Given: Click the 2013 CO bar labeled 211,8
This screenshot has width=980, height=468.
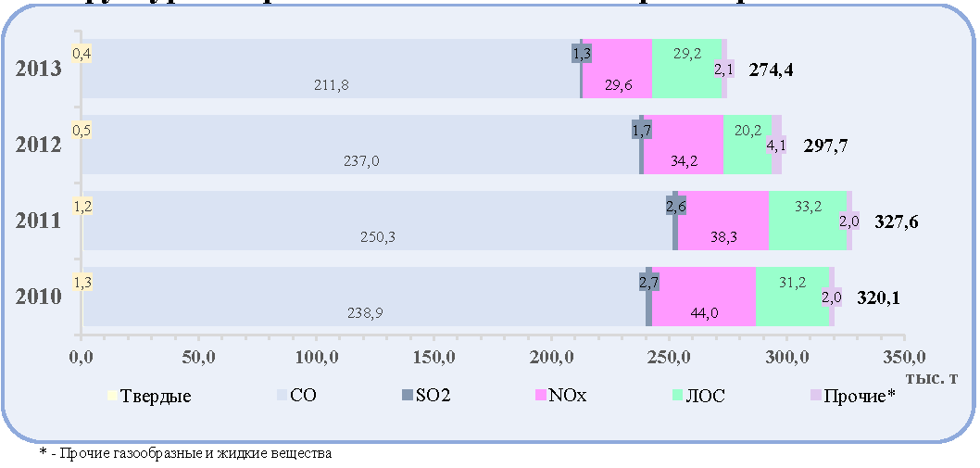Looking at the screenshot, I should pos(332,69).
